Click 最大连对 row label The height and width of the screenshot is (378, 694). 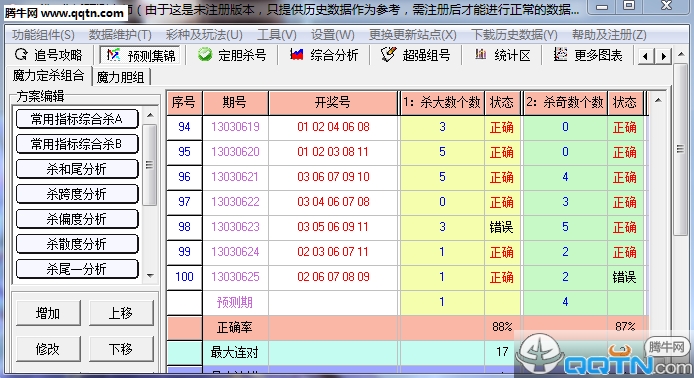[x=235, y=353]
